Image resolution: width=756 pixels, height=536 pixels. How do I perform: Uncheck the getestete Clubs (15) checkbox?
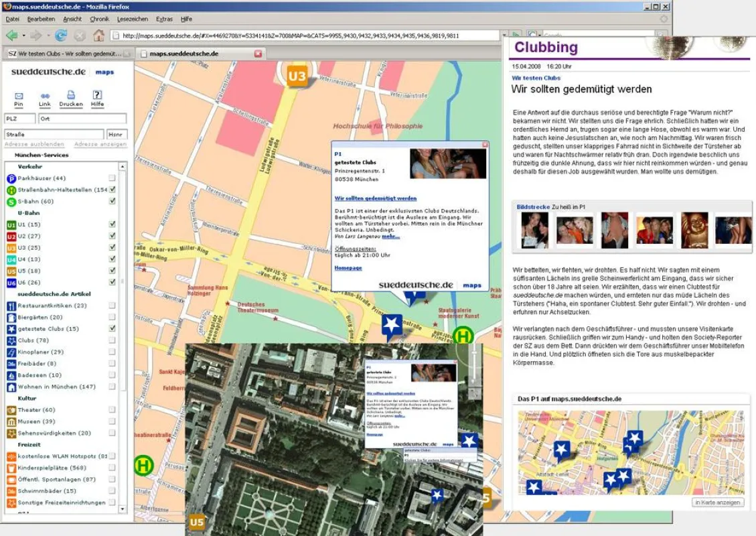point(112,328)
